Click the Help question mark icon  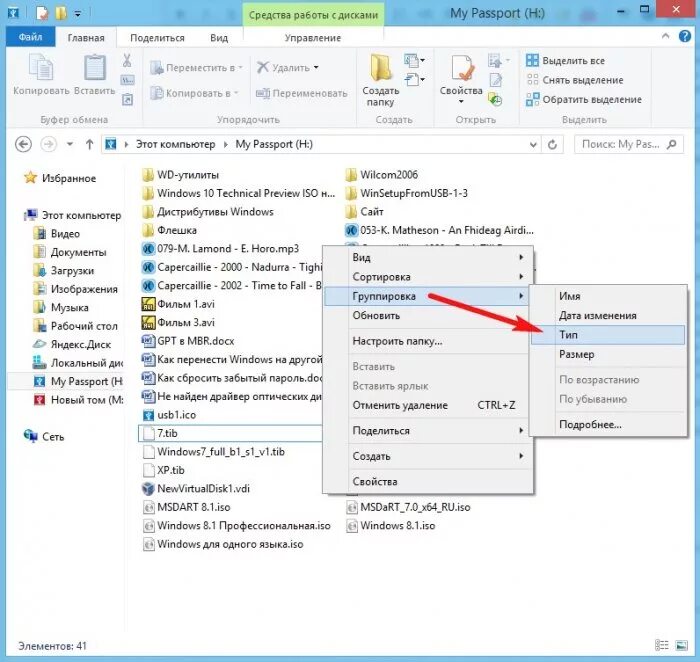point(685,36)
